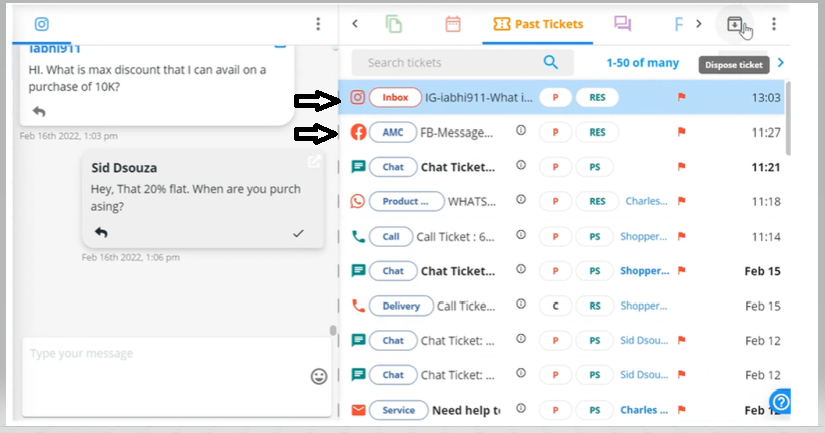Image resolution: width=825 pixels, height=433 pixels.
Task: Click info icon on FB-Message ticket
Action: coord(520,131)
